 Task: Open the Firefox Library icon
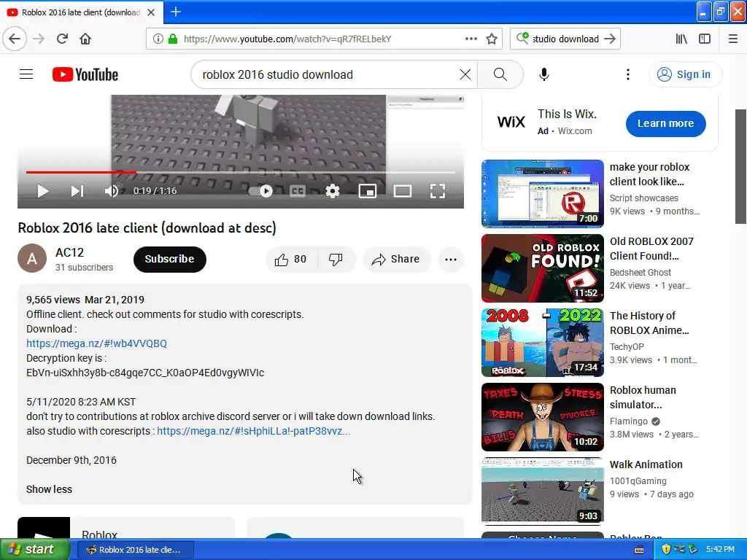(x=681, y=39)
